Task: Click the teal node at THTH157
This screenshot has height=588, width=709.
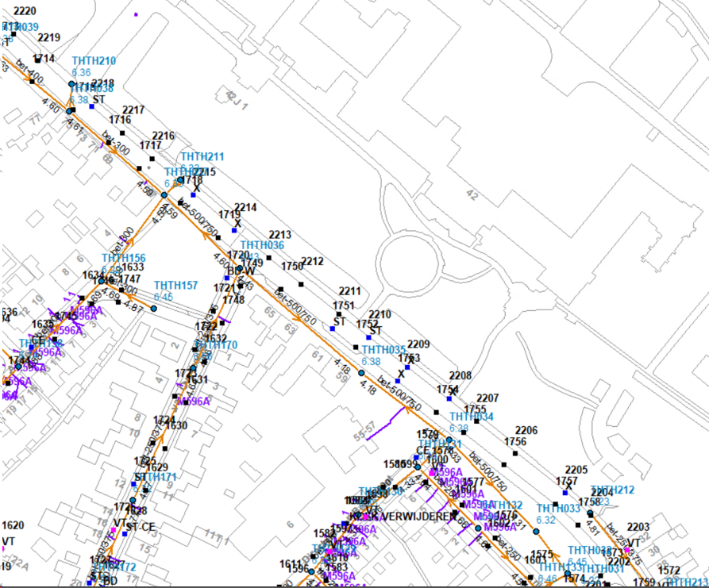Action: tap(154, 309)
